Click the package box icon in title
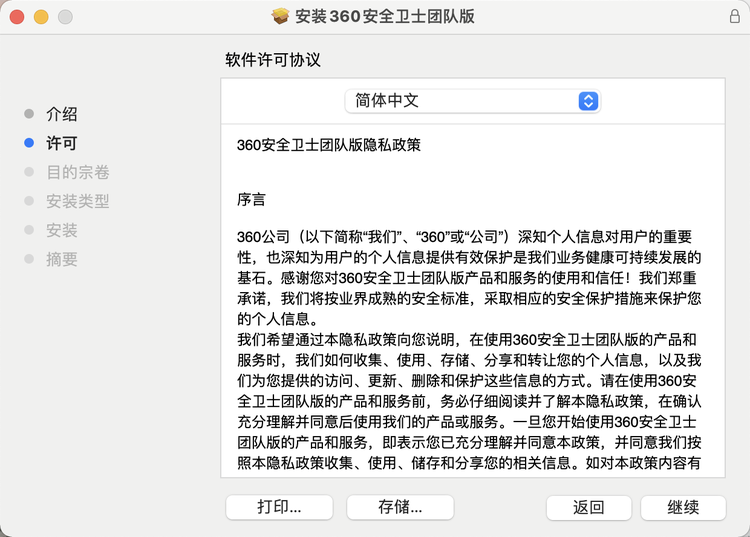 click(280, 16)
